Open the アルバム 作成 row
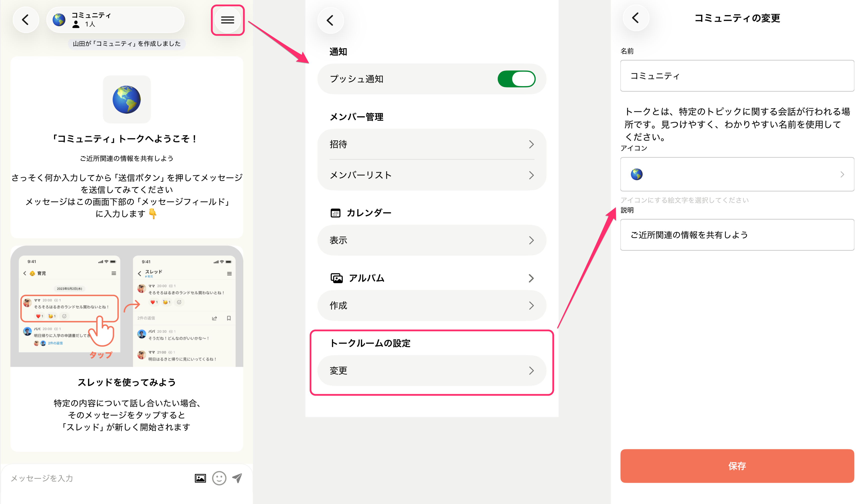 click(432, 305)
